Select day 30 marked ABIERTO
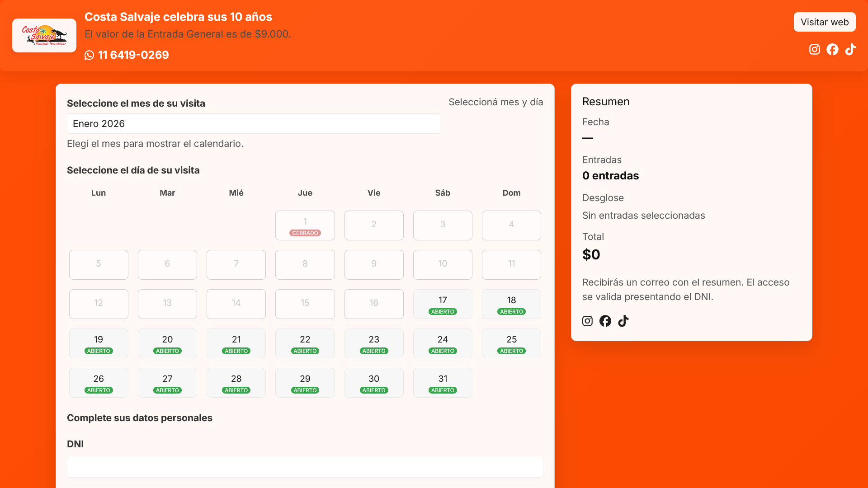Viewport: 868px width, 488px height. [x=374, y=382]
